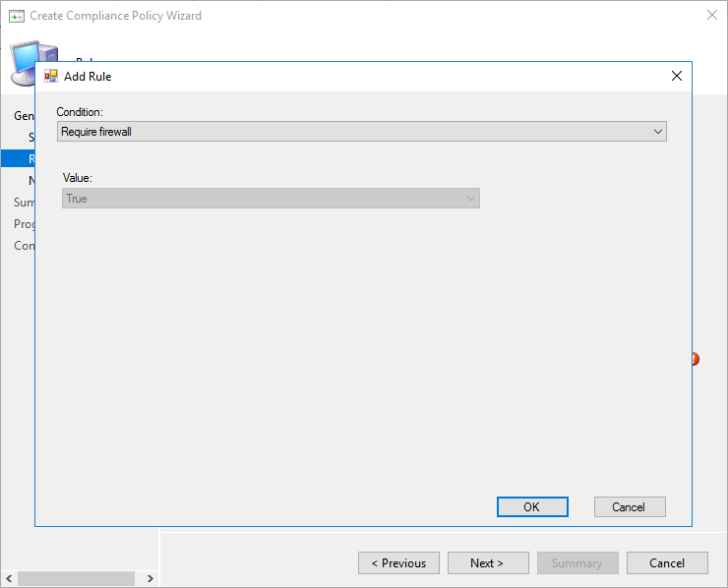The width and height of the screenshot is (728, 588).
Task: Expand the Value dropdown set to True
Action: click(x=271, y=199)
